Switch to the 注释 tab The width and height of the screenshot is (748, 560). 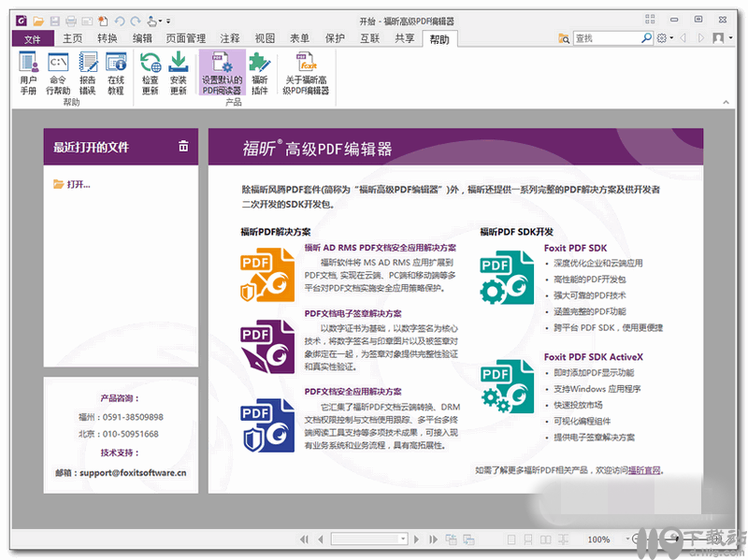coord(230,38)
